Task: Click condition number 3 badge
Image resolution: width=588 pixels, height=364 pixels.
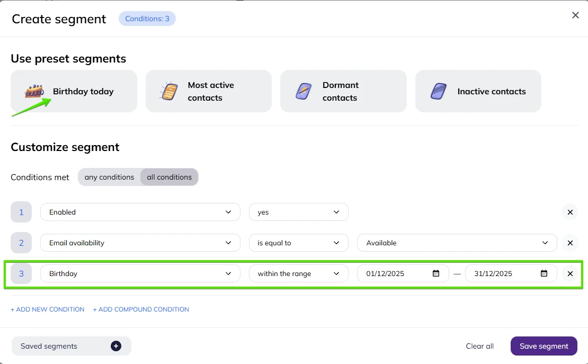Action: tap(21, 273)
